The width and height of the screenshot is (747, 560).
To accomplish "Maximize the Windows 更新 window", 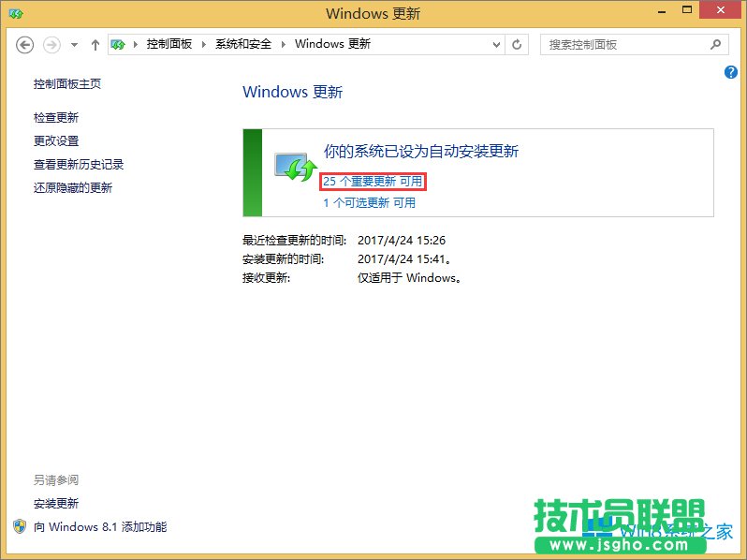I will [x=687, y=9].
